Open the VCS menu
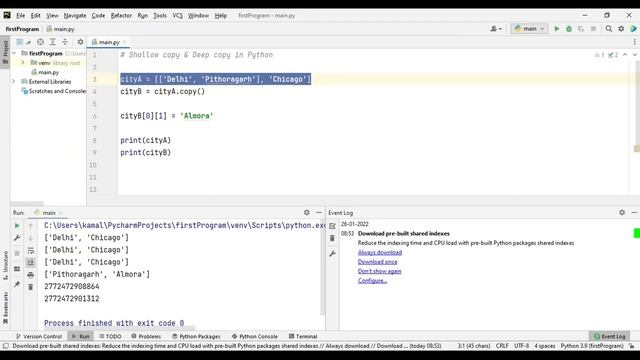 pos(177,16)
